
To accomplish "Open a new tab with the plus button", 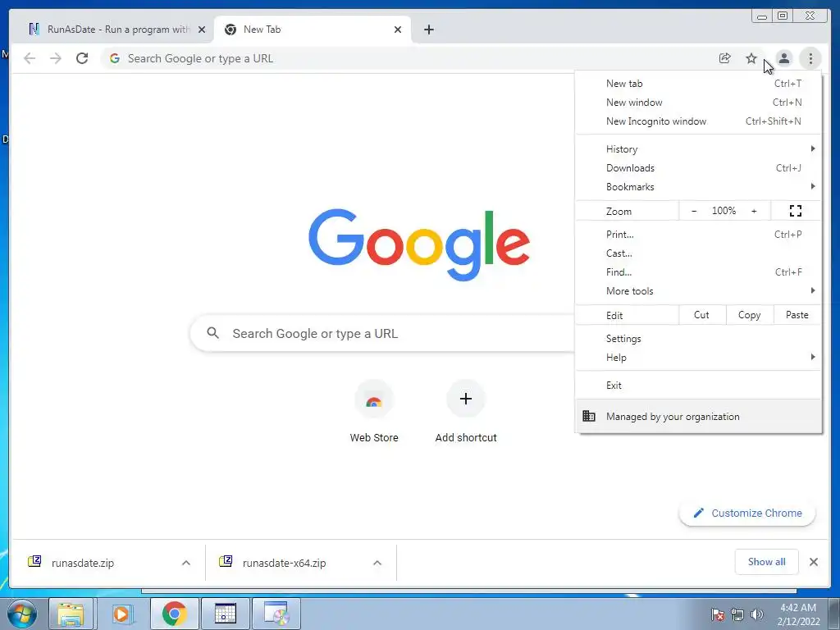I will (x=428, y=30).
